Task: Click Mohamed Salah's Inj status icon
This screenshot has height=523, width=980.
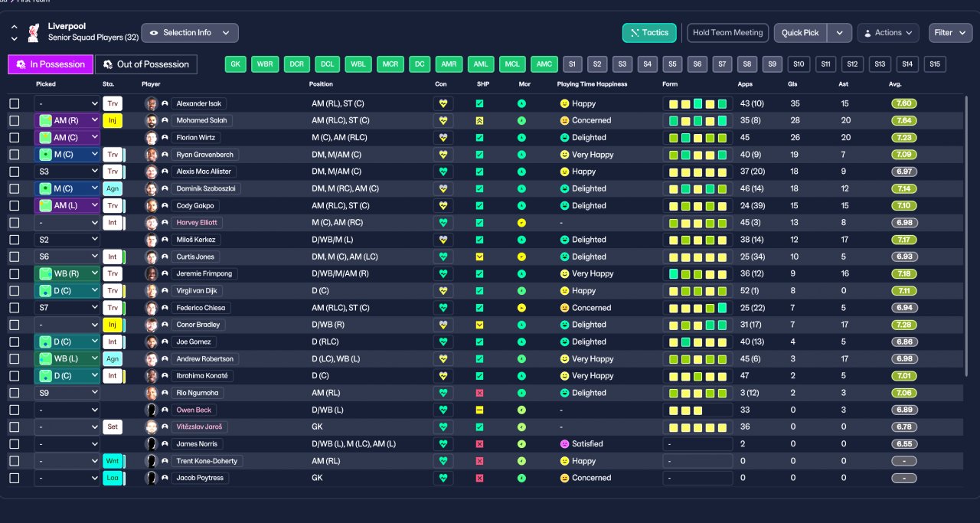Action: point(113,120)
